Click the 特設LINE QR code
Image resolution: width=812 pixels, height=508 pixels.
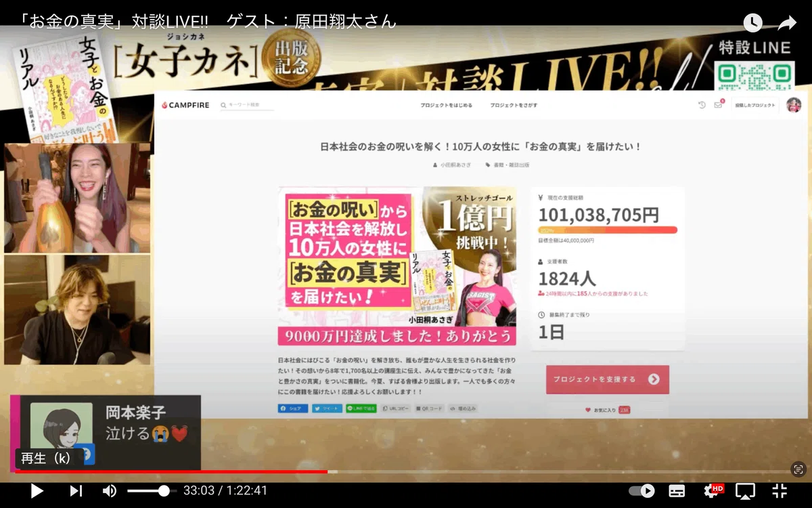click(x=754, y=76)
